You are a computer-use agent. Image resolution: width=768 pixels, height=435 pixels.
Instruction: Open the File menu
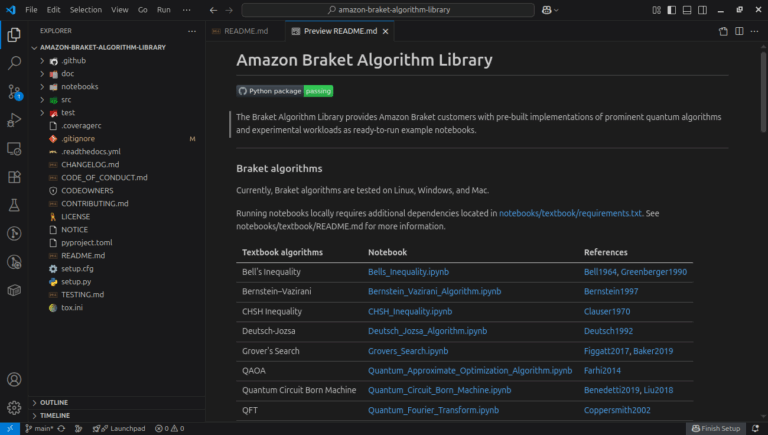pos(31,10)
